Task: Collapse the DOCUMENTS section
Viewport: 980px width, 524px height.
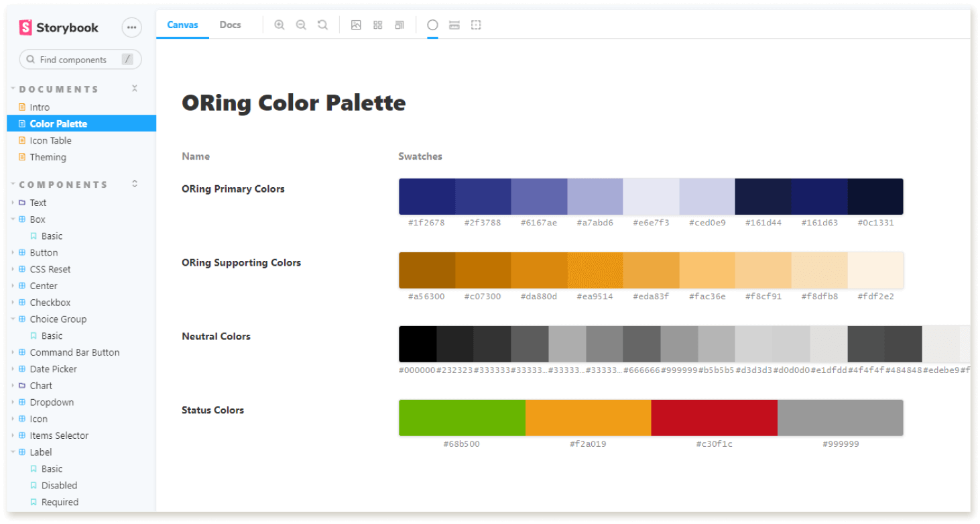Action: (x=59, y=89)
